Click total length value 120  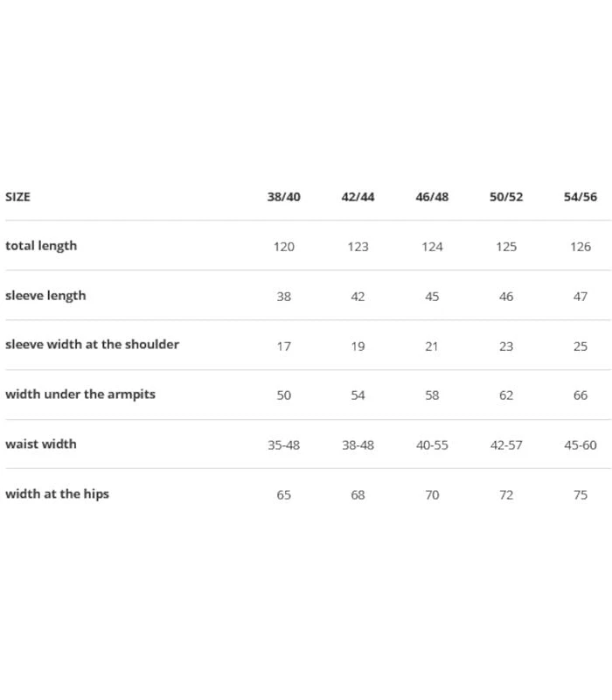tap(283, 247)
